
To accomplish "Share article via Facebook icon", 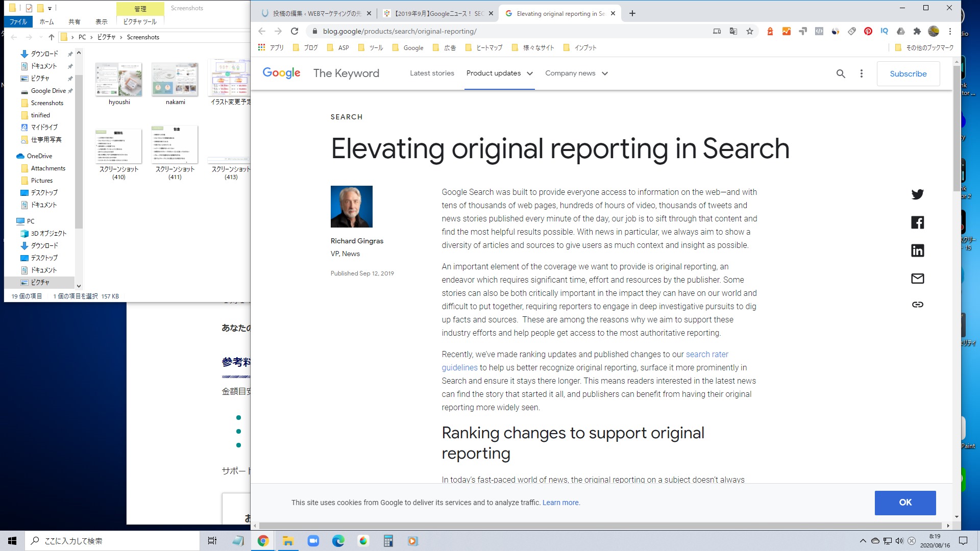I will [917, 222].
